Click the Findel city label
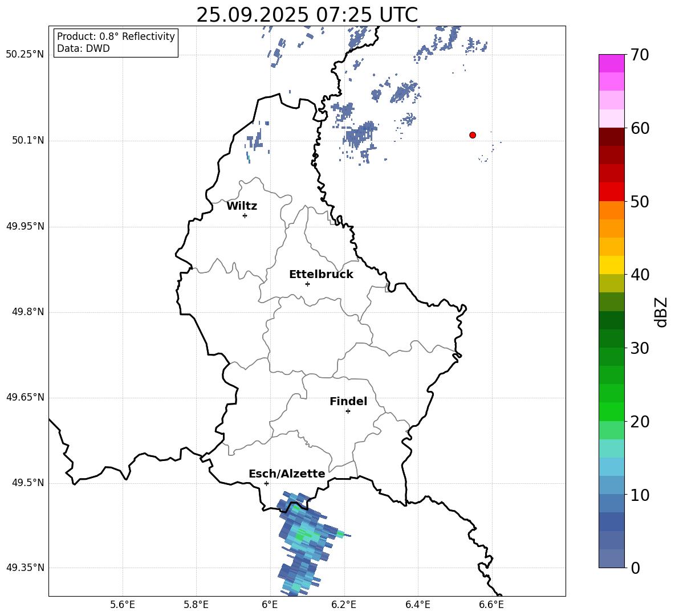This screenshot has width=675, height=616. click(348, 401)
